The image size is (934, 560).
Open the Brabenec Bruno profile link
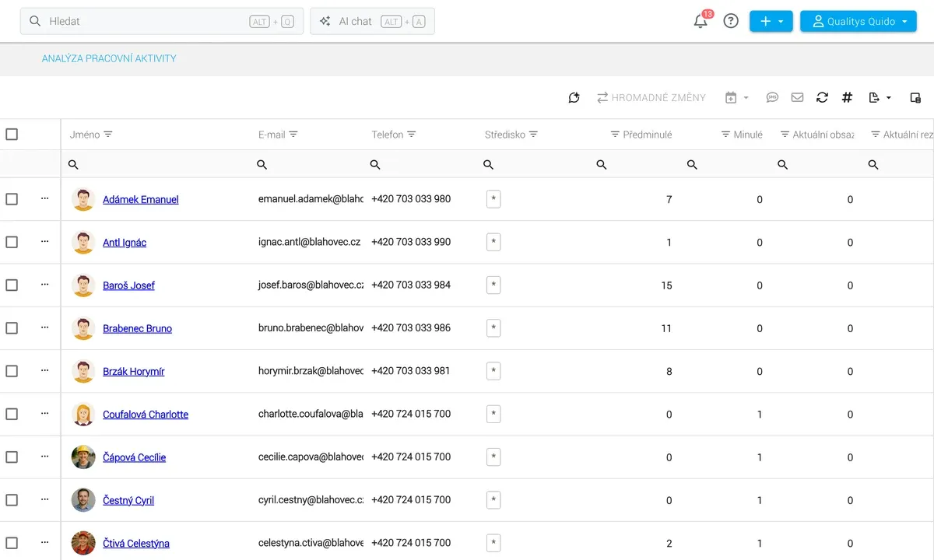(138, 328)
